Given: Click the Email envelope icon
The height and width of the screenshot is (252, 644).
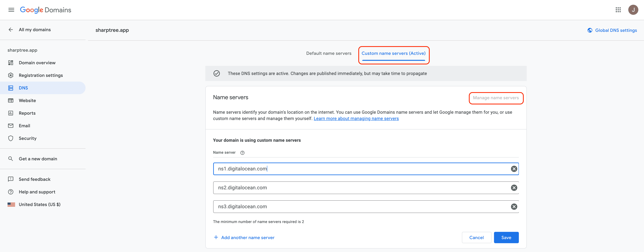Looking at the screenshot, I should 11,126.
